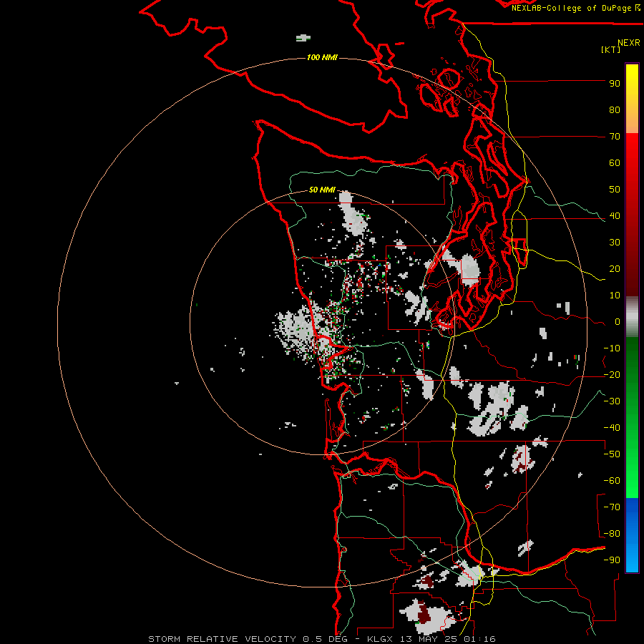644x644 pixels.
Task: Click the 0 knot scale value
Action: (x=618, y=322)
